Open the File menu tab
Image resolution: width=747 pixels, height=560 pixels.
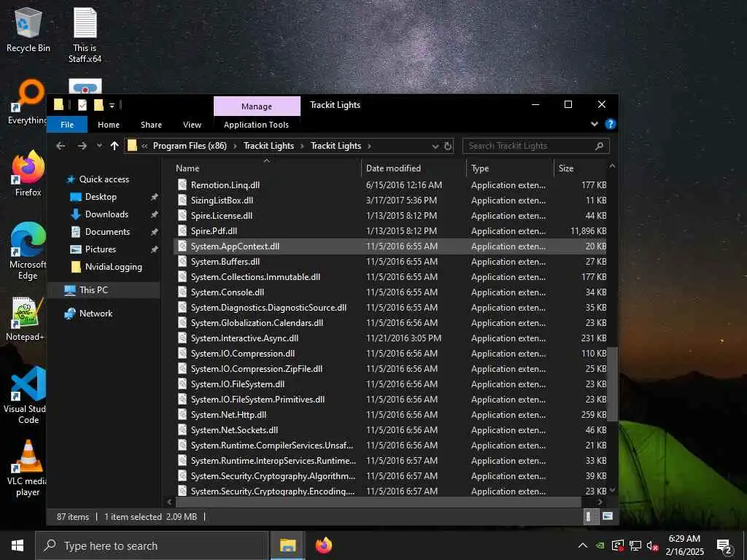pyautogui.click(x=67, y=124)
